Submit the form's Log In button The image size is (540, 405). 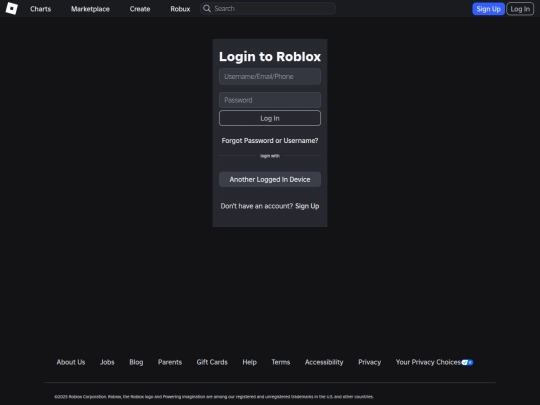click(x=270, y=118)
